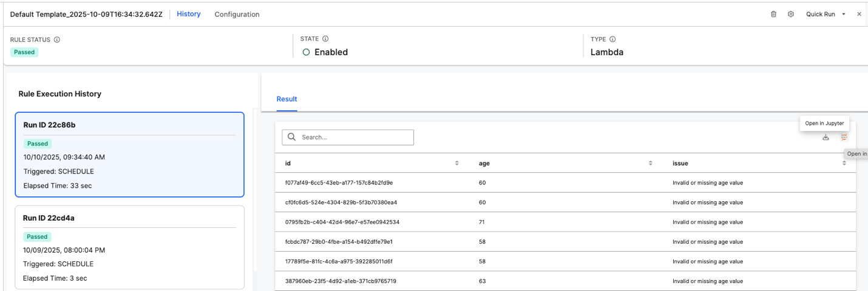Select the Result tab
Viewport: 868px width, 291px height.
[x=287, y=99]
